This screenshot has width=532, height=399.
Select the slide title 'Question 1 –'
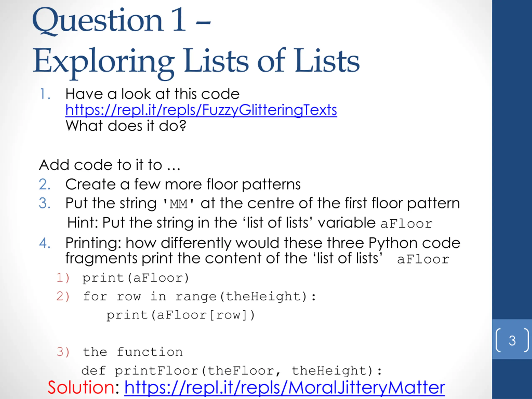click(122, 20)
